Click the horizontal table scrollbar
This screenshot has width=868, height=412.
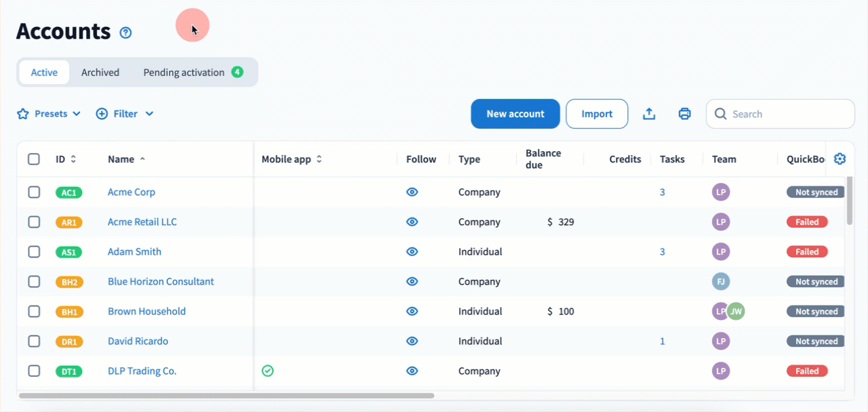pyautogui.click(x=226, y=395)
